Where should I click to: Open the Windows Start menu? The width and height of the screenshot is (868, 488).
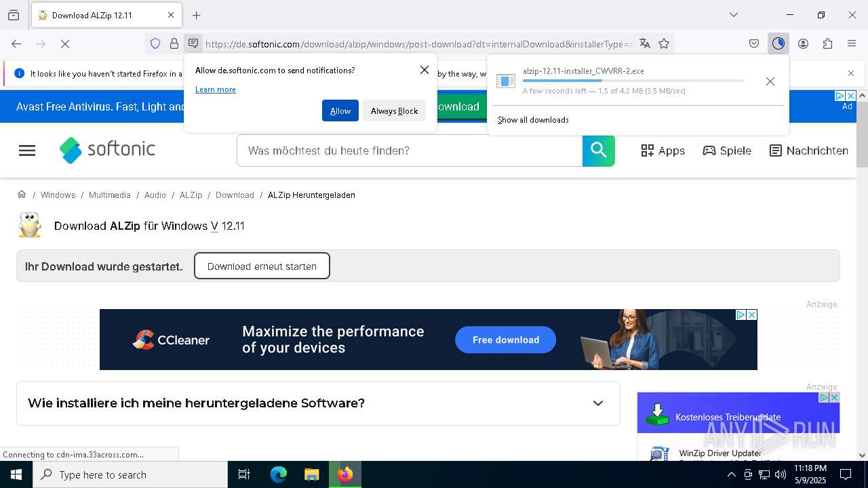(x=16, y=474)
